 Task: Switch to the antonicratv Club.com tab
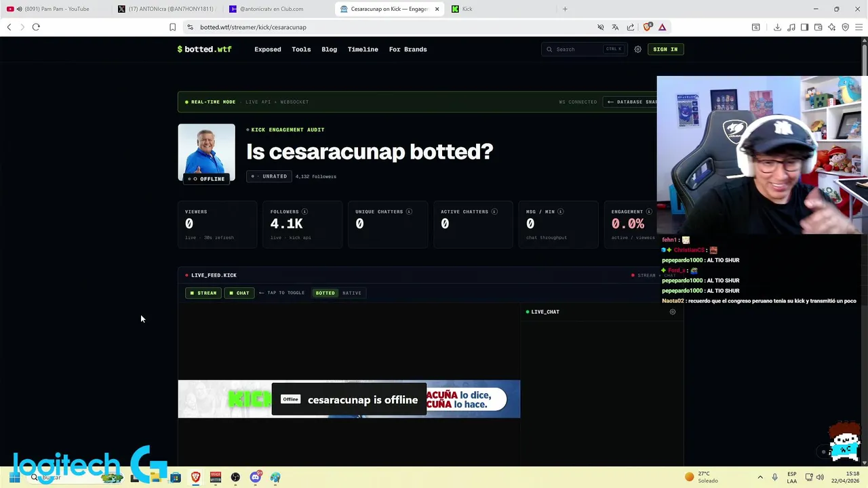click(277, 9)
